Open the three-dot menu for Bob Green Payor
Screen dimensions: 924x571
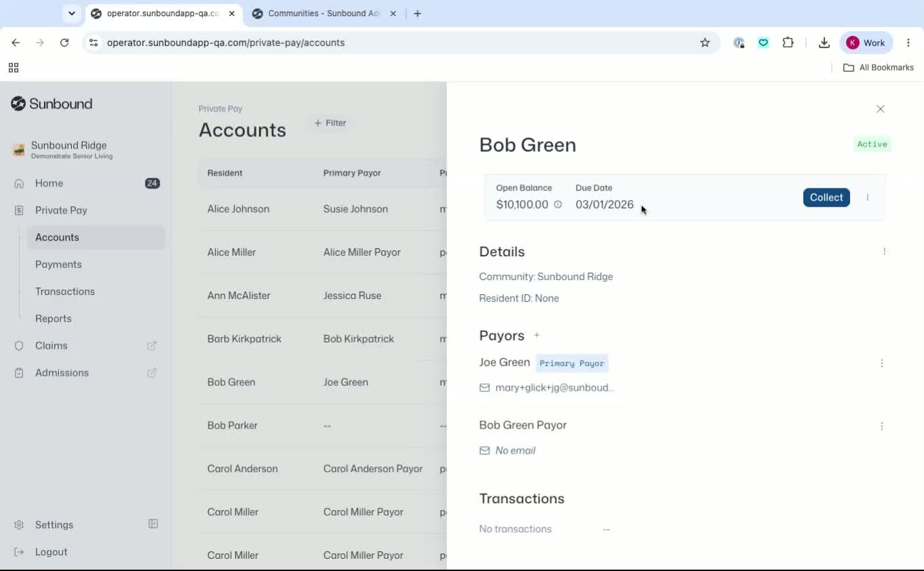(882, 426)
